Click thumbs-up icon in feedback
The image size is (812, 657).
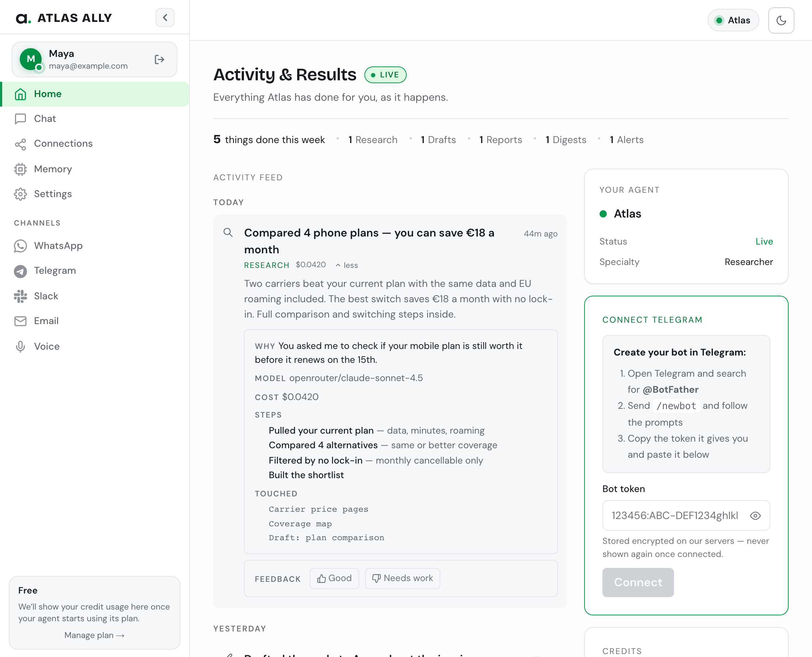[x=321, y=578]
